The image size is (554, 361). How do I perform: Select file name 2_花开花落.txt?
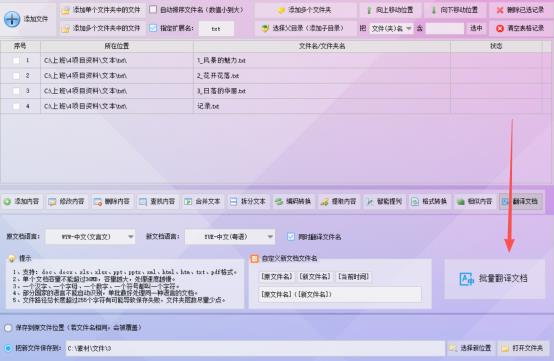tap(218, 76)
